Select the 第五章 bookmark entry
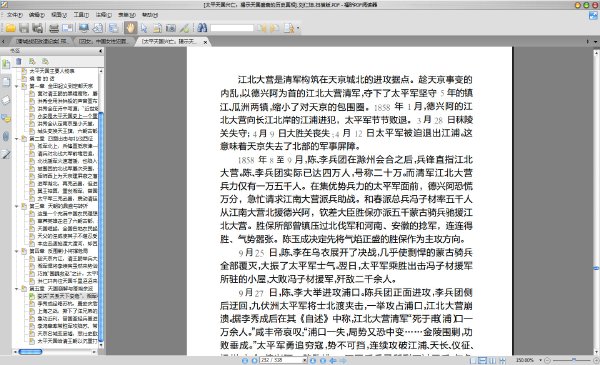 61,289
